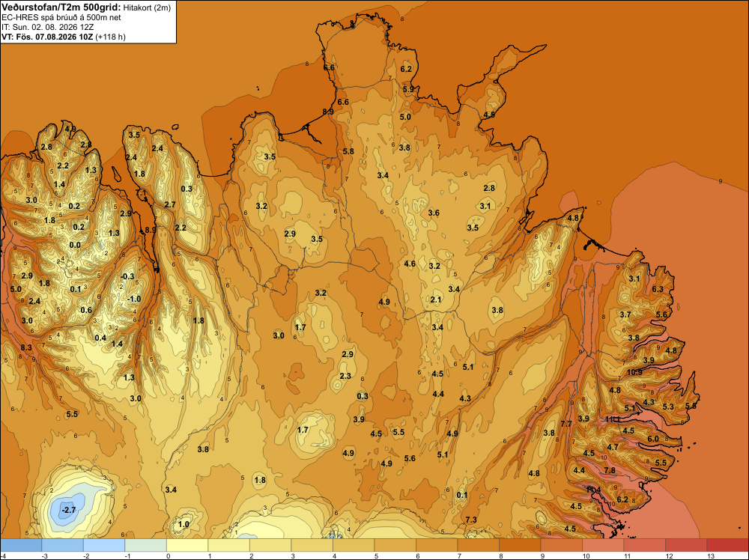Click the -2.7 temperature label on glacier
Viewport: 749px width, 560px height.
tap(69, 511)
